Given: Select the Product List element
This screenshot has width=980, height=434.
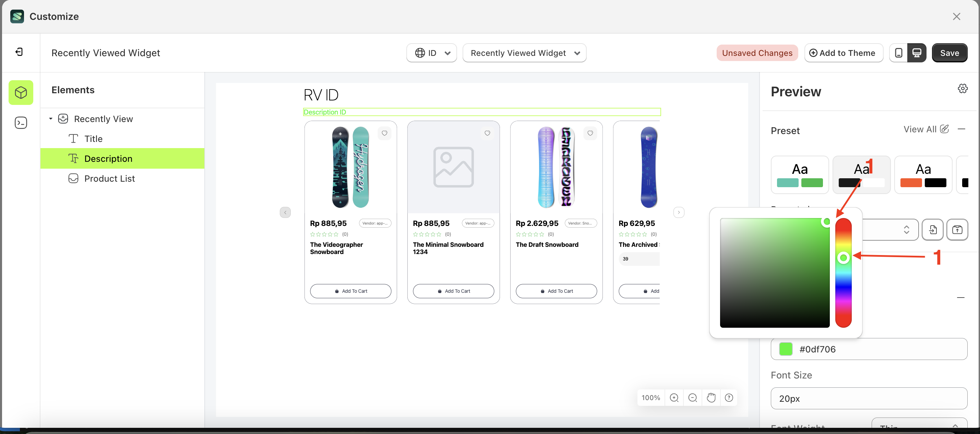Looking at the screenshot, I should (110, 178).
